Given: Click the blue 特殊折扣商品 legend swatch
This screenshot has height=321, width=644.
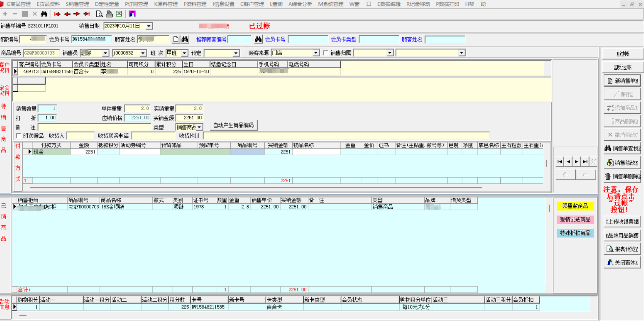Looking at the screenshot, I should (x=575, y=233).
